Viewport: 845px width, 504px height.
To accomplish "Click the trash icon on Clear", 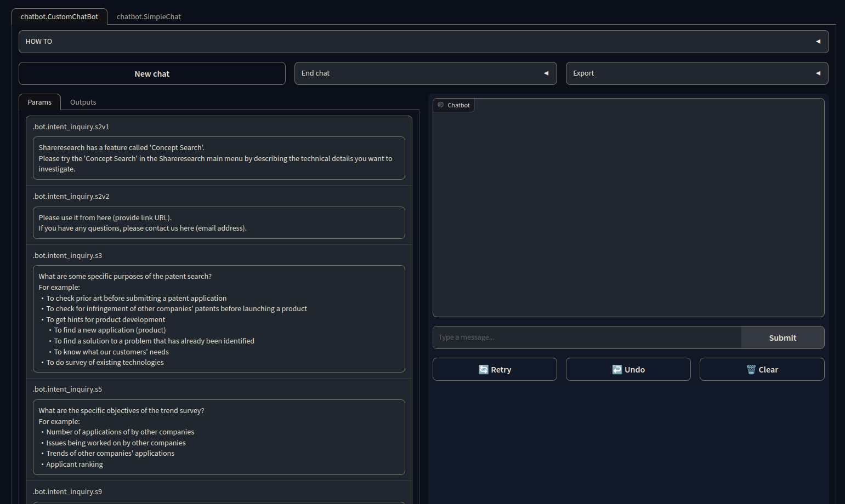I will tap(752, 369).
